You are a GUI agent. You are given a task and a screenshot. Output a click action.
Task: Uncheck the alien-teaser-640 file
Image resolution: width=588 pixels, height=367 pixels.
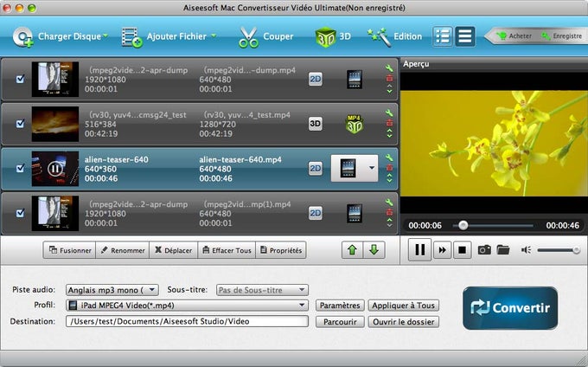point(20,169)
